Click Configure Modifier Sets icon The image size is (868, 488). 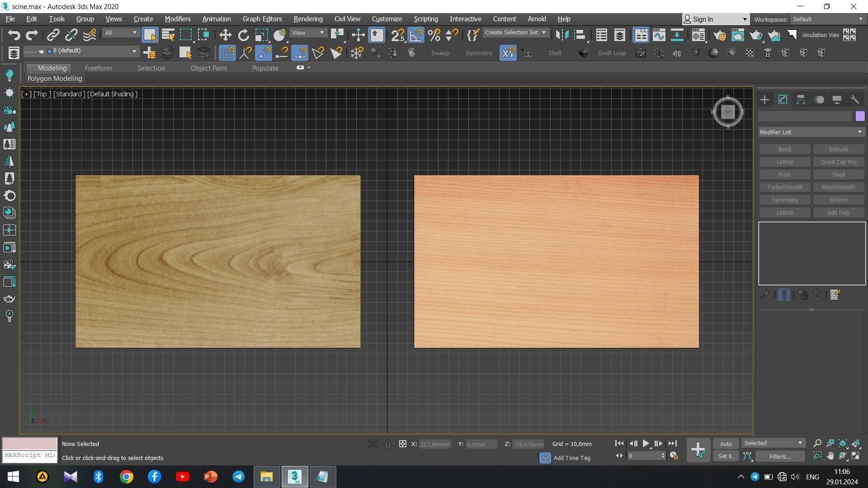click(835, 295)
